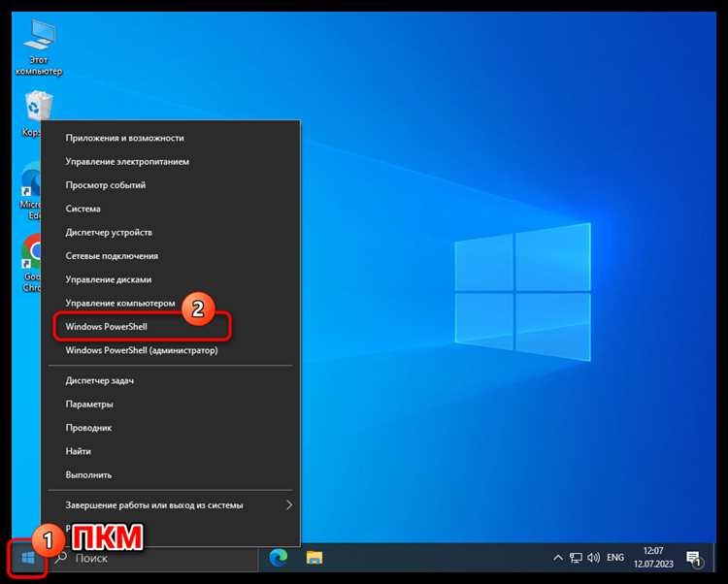This screenshot has height=584, width=728.
Task: Open the This Computer desktop icon
Action: pyautogui.click(x=39, y=47)
